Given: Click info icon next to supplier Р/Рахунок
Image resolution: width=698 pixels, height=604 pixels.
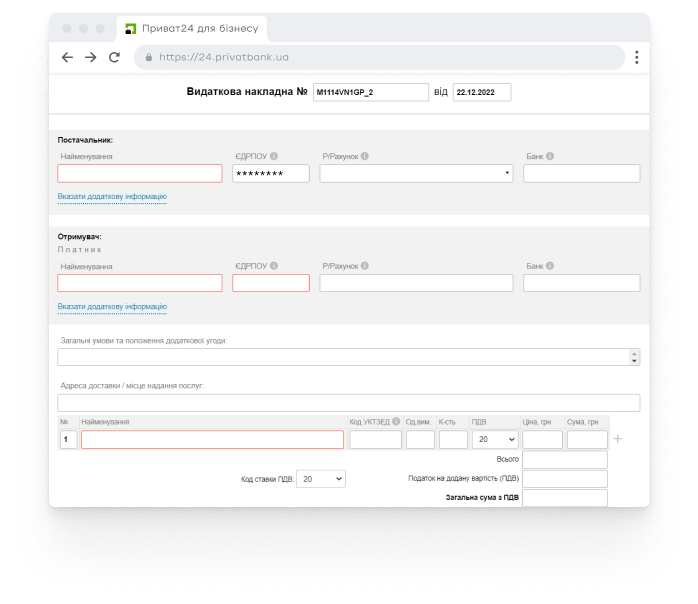Looking at the screenshot, I should pos(365,157).
